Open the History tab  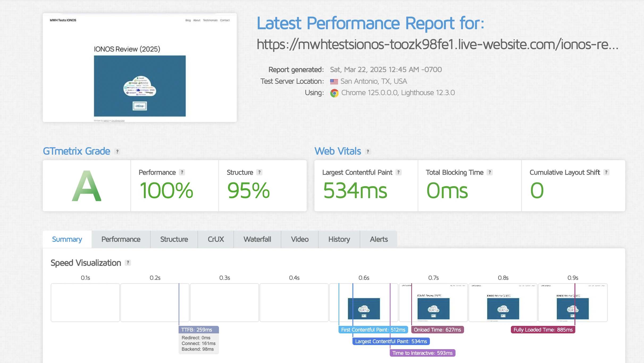point(339,239)
